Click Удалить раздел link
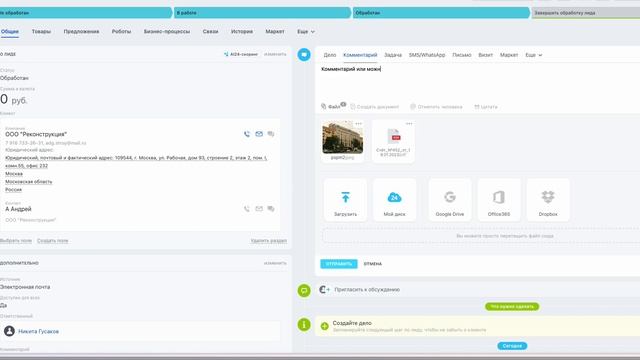 click(269, 240)
